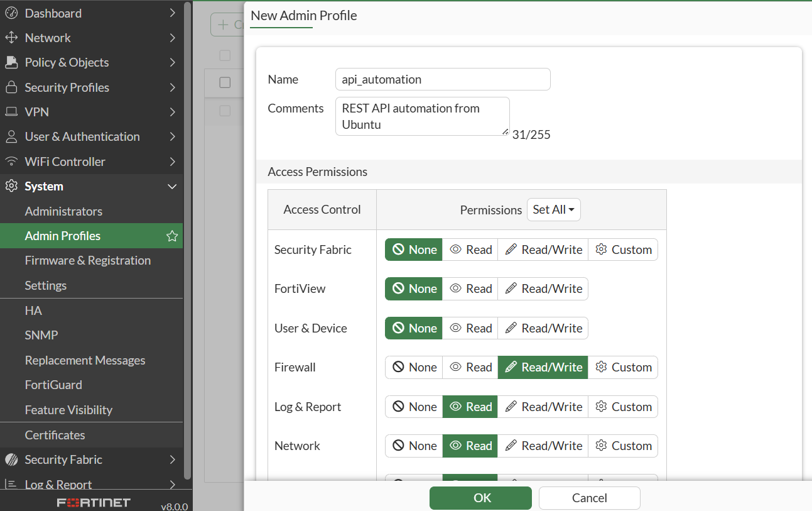Set Log & Report permission to Read/Write
This screenshot has width=812, height=511.
(x=543, y=407)
